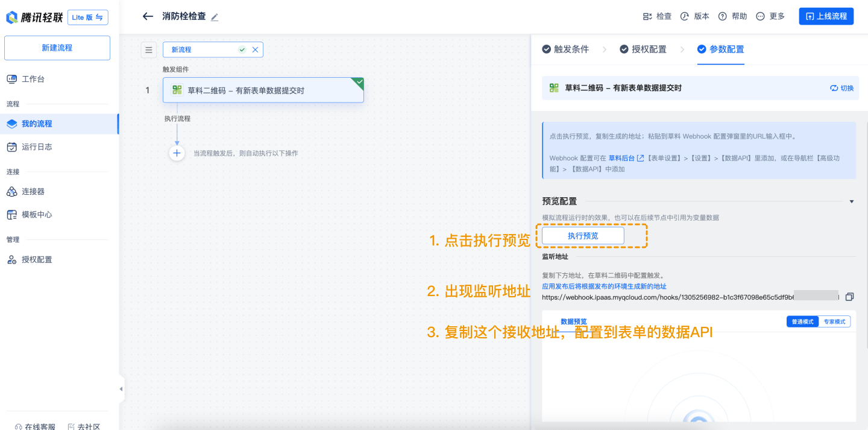The width and height of the screenshot is (868, 430).
Task: Select 我的流程 sidebar item
Action: pyautogui.click(x=59, y=124)
